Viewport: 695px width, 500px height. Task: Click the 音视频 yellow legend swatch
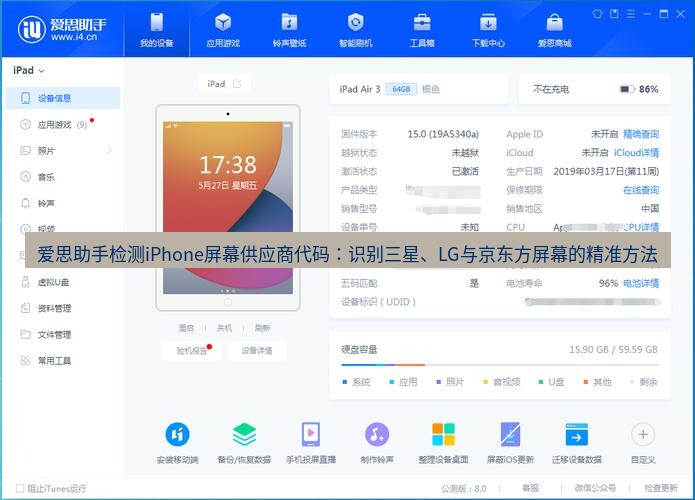click(485, 382)
